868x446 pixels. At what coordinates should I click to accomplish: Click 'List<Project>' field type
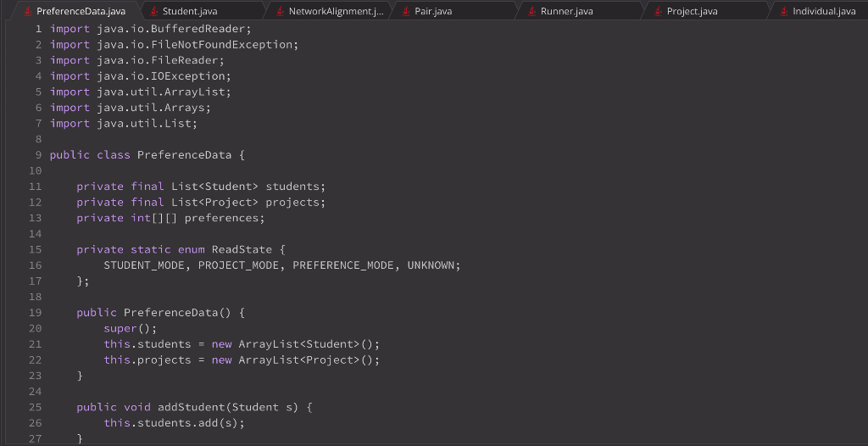[x=214, y=202]
